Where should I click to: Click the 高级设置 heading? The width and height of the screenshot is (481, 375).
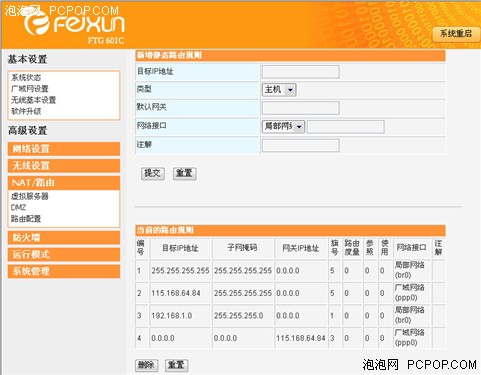click(x=27, y=130)
